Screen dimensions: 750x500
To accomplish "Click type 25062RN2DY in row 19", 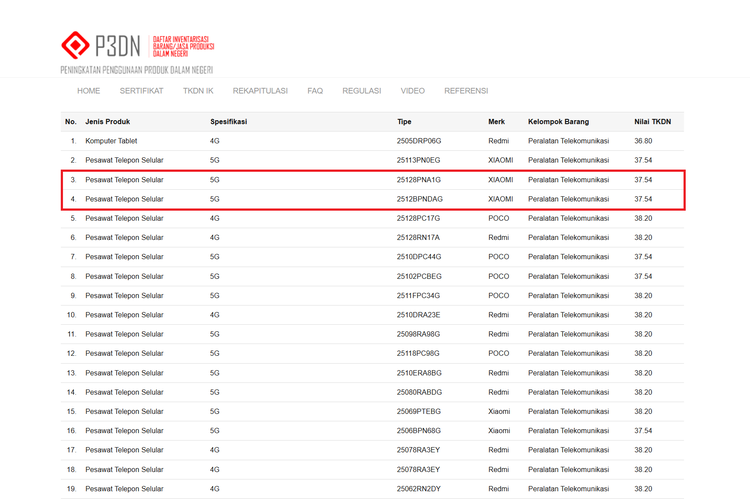I will tap(419, 489).
